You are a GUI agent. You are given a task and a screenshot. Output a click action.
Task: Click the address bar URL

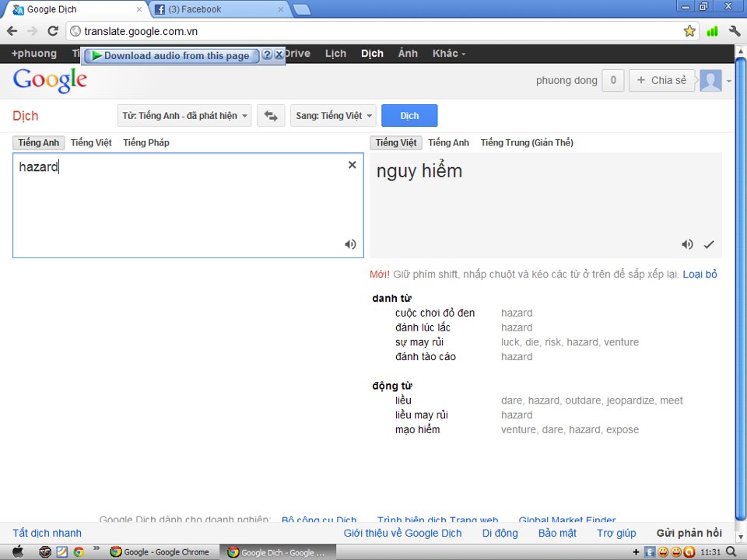(x=141, y=31)
